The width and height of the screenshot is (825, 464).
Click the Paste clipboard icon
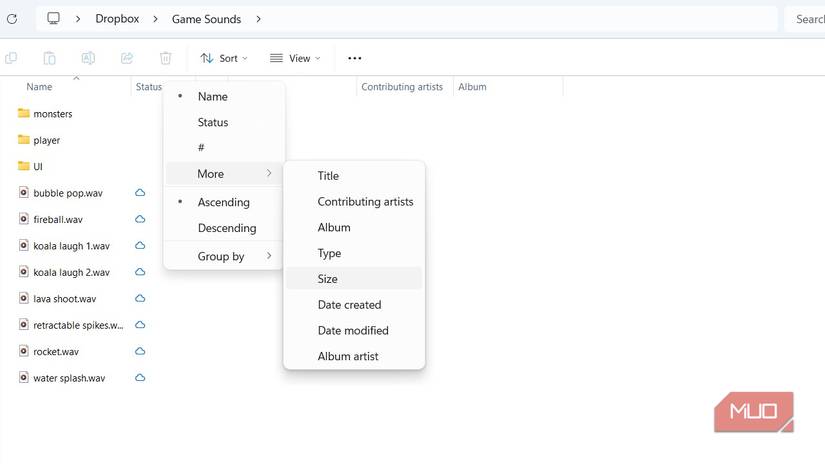(49, 58)
